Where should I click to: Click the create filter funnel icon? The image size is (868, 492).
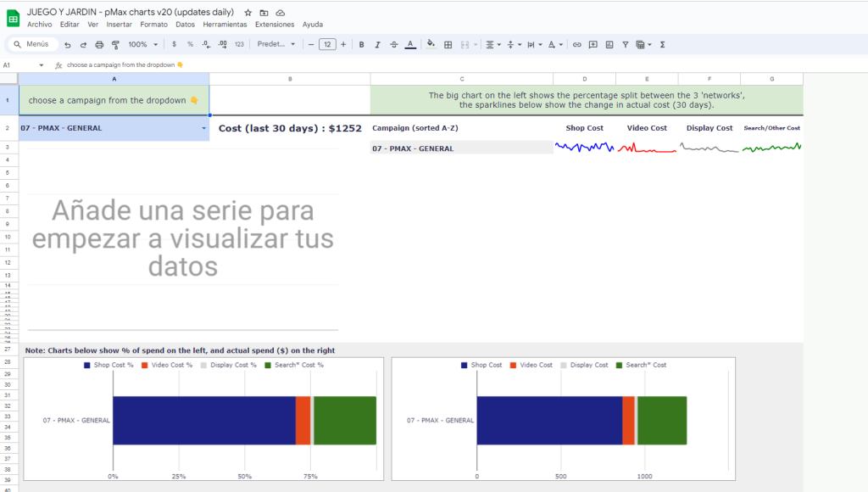tap(625, 44)
